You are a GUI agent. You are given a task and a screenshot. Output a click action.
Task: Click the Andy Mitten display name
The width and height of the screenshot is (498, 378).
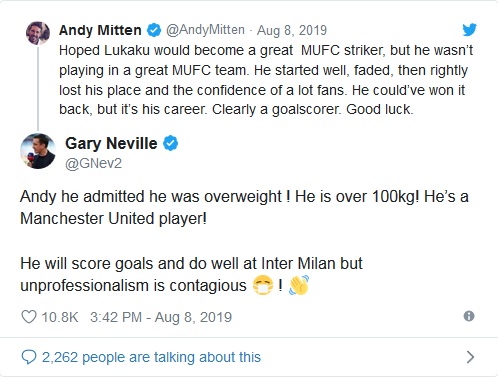100,30
